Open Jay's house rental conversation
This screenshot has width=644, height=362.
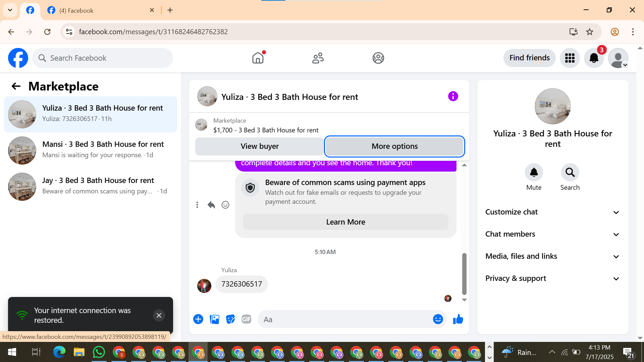(91, 186)
